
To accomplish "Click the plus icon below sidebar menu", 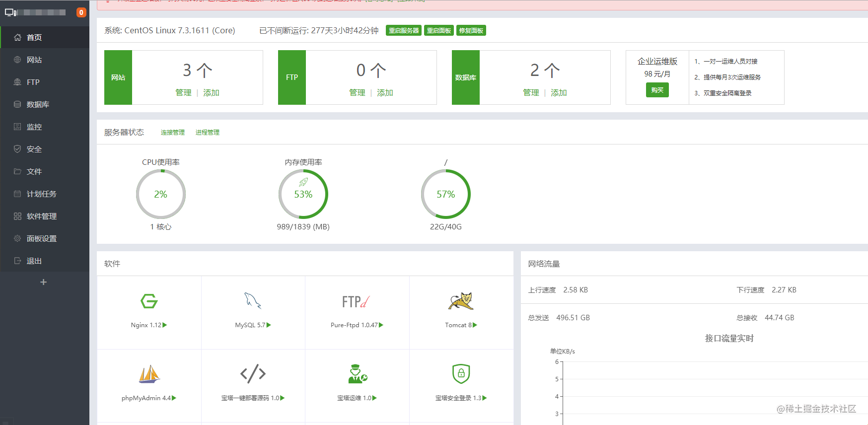I will pos(44,282).
